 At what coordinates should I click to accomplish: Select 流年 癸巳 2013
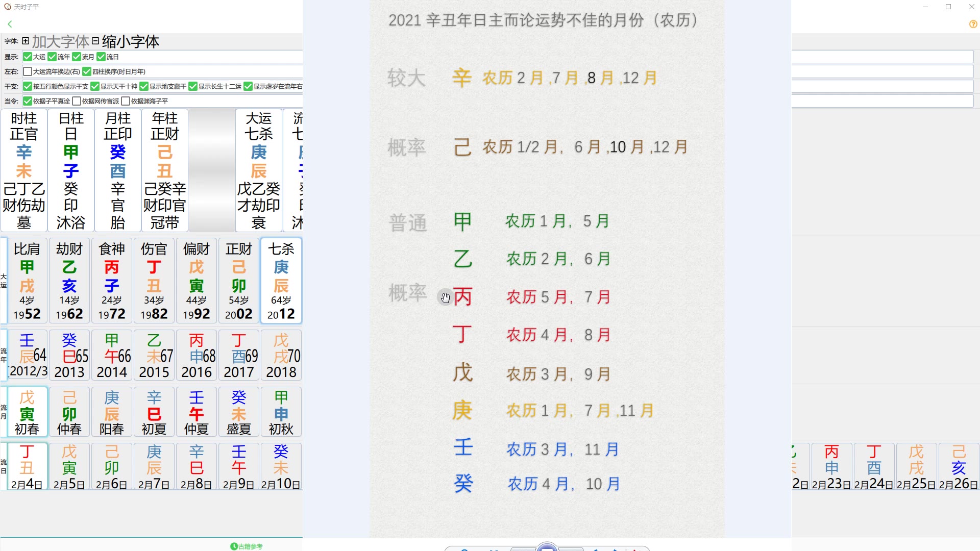(x=69, y=355)
